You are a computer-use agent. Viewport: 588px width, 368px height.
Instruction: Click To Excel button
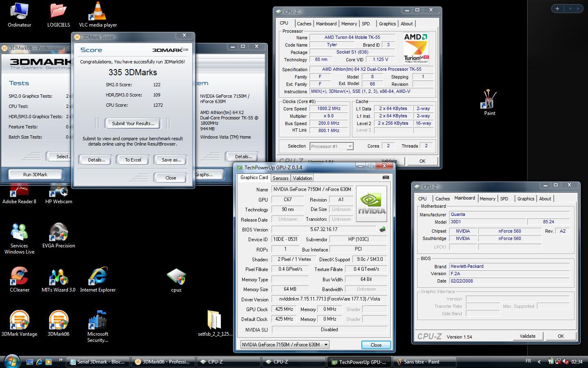click(x=133, y=160)
